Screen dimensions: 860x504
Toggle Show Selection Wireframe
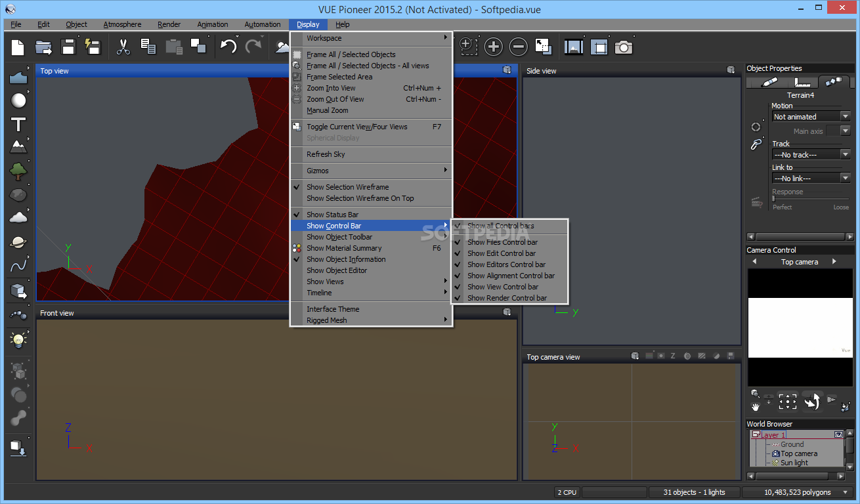(370, 187)
